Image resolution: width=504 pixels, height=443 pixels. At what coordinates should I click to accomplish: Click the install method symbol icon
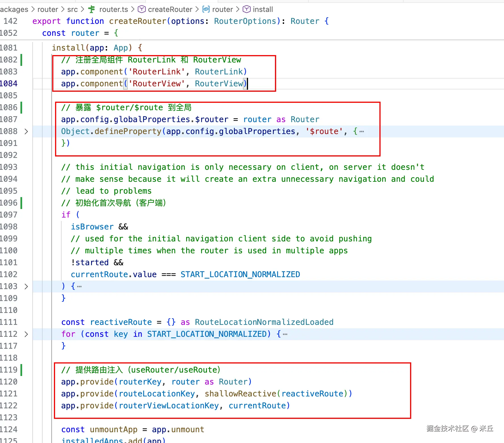tap(247, 9)
